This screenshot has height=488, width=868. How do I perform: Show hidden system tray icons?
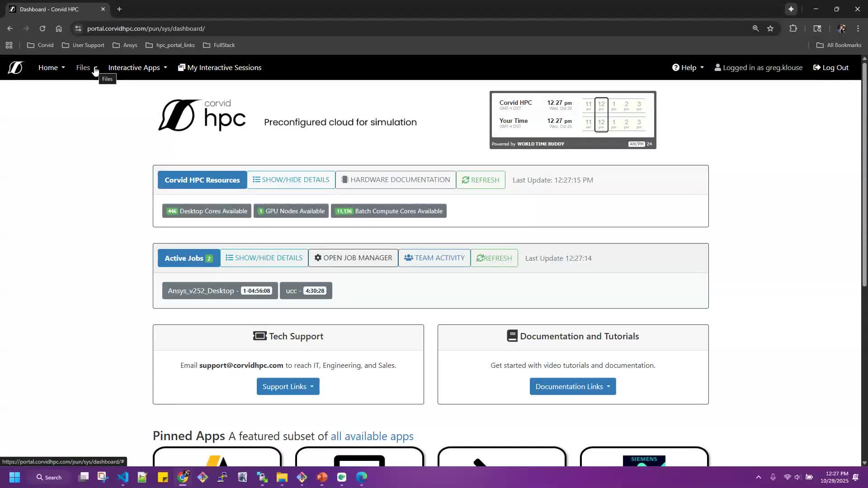point(759,477)
